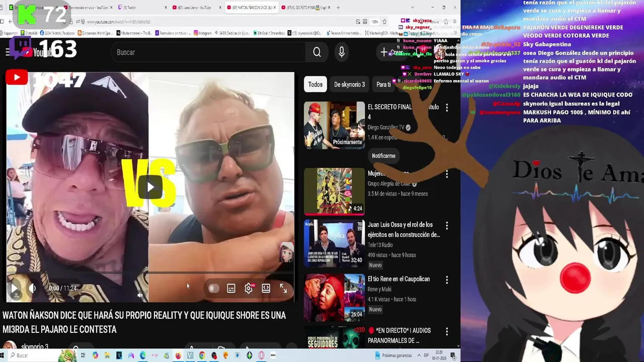The height and width of the screenshot is (362, 644).
Task: Bookmark this page with the star icon
Action: point(384,22)
